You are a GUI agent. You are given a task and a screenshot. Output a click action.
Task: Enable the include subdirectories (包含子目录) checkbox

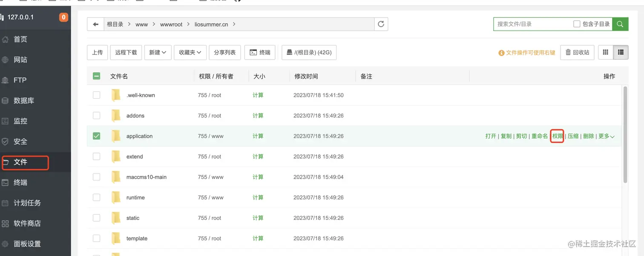point(577,24)
